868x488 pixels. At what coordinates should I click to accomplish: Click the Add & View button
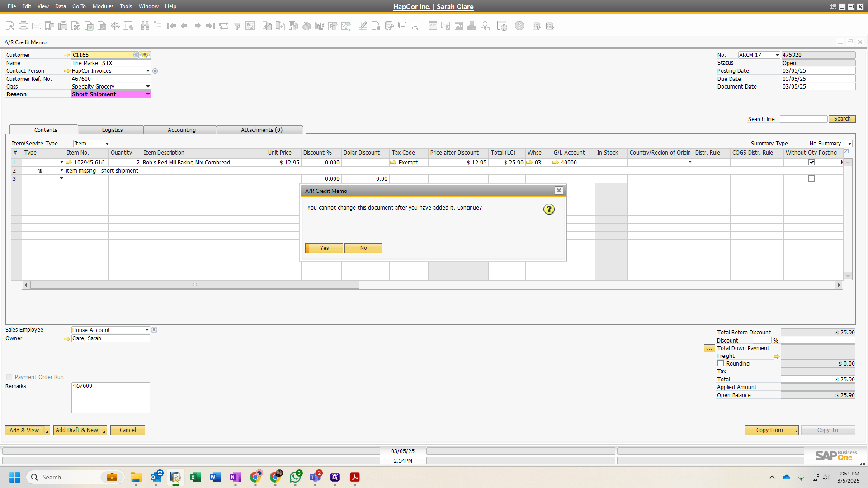(x=24, y=431)
